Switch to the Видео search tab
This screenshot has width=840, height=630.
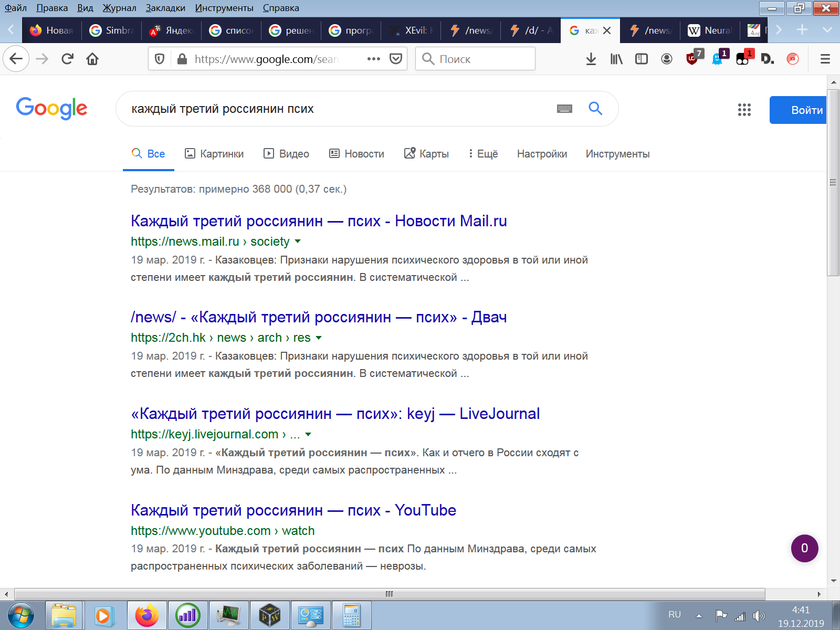pos(286,154)
